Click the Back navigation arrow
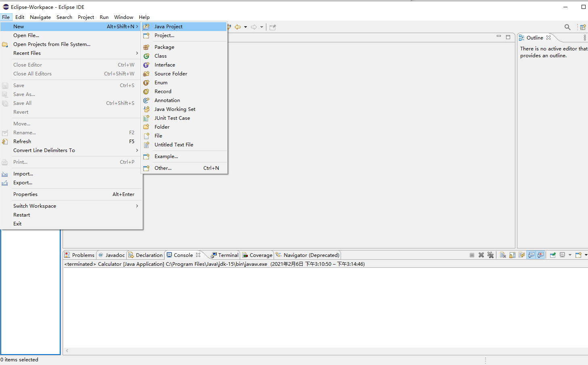 click(238, 27)
